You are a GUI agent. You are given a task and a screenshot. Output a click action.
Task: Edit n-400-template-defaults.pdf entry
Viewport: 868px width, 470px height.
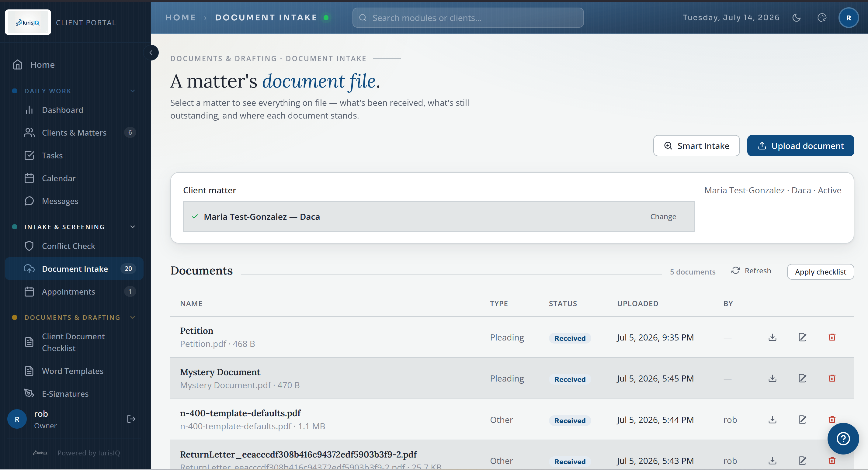tap(802, 420)
